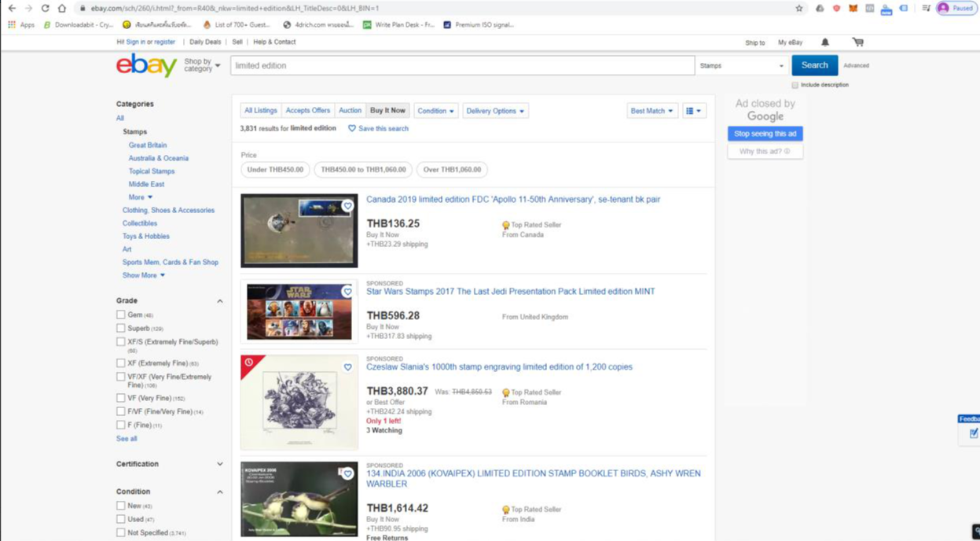Check the Include description box
The image size is (980, 541).
pos(795,85)
